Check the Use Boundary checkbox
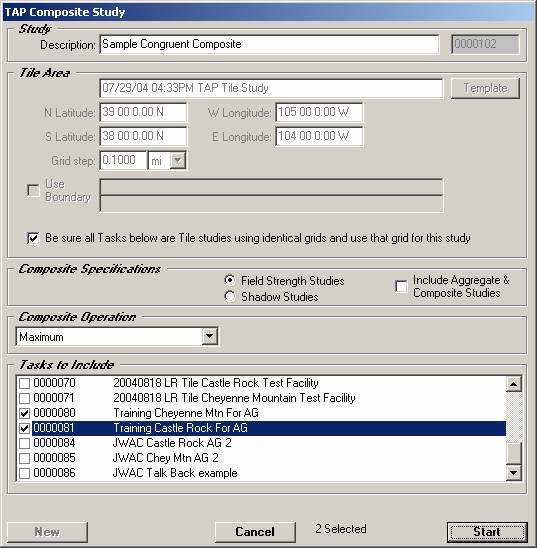The image size is (537, 548). tap(33, 190)
